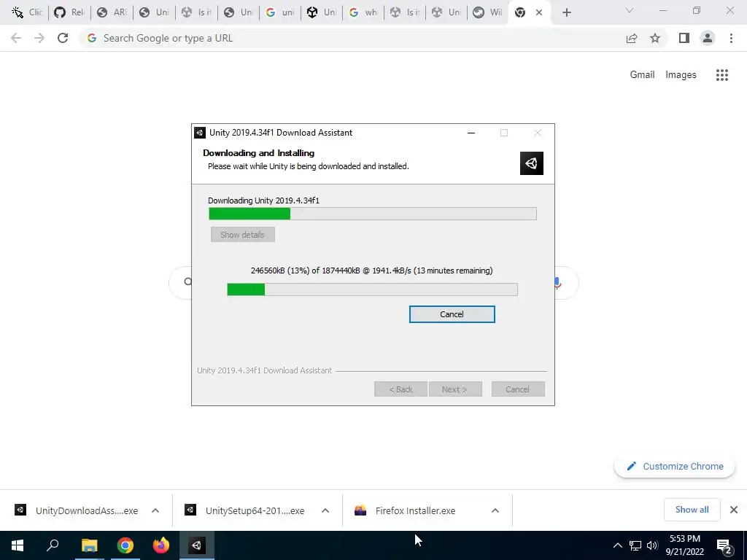Viewport: 747px width, 560px height.
Task: Open Chrome's three-dot menu
Action: tap(731, 38)
